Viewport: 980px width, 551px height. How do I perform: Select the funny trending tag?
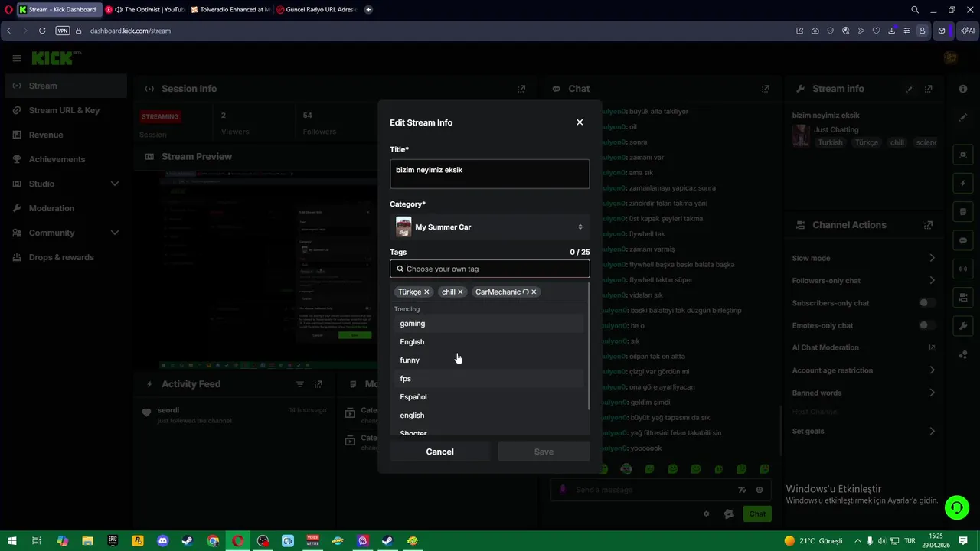tap(488, 360)
